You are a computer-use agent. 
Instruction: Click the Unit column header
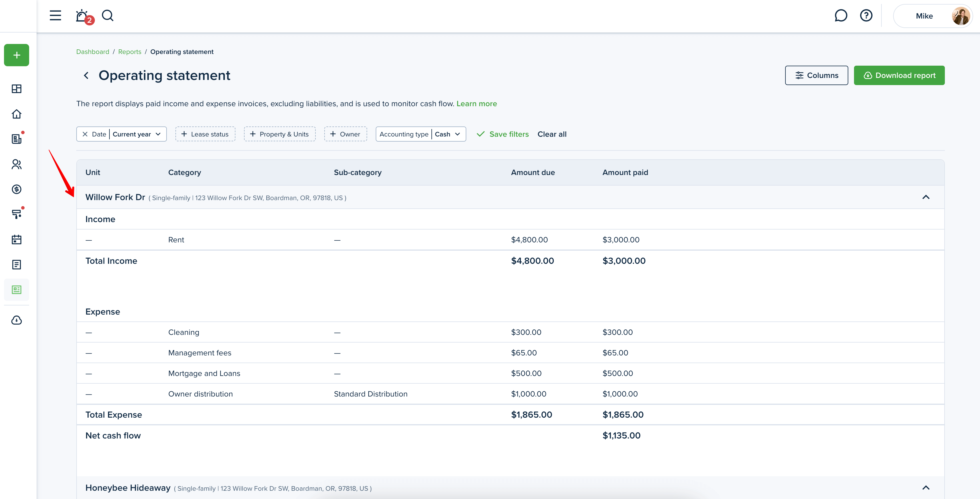[93, 172]
